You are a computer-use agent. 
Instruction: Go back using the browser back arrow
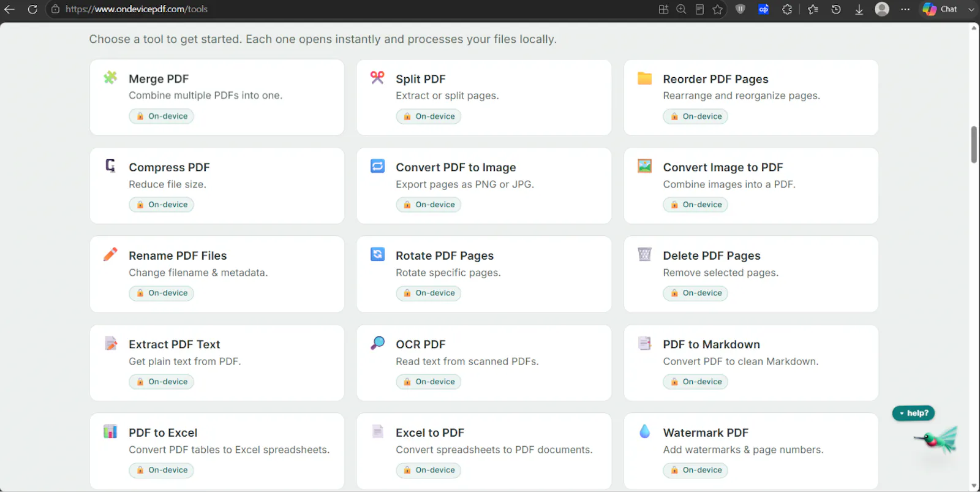[9, 9]
